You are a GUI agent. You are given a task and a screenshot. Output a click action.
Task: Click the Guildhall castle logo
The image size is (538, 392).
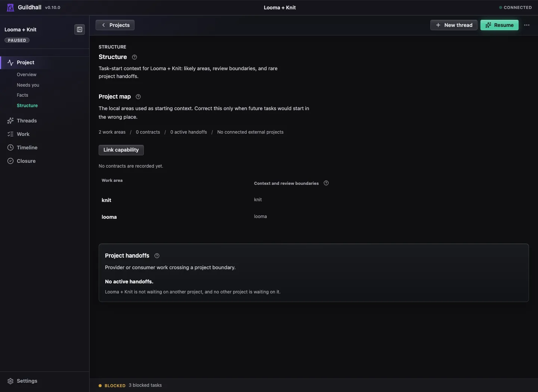[10, 7]
